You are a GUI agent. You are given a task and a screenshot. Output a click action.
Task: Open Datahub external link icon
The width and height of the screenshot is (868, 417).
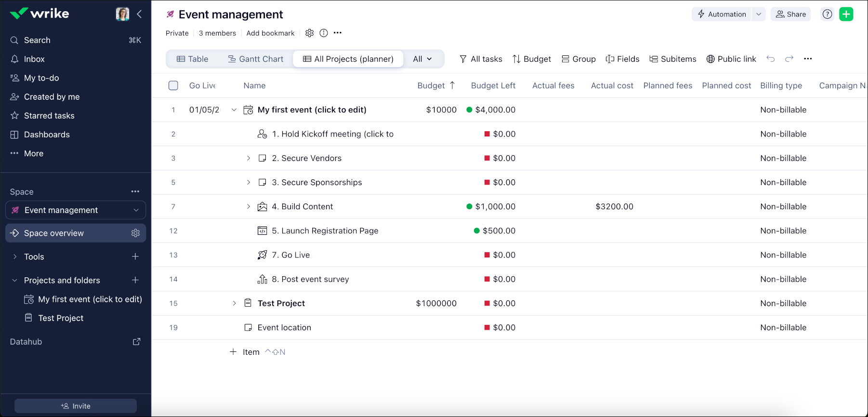tap(136, 342)
